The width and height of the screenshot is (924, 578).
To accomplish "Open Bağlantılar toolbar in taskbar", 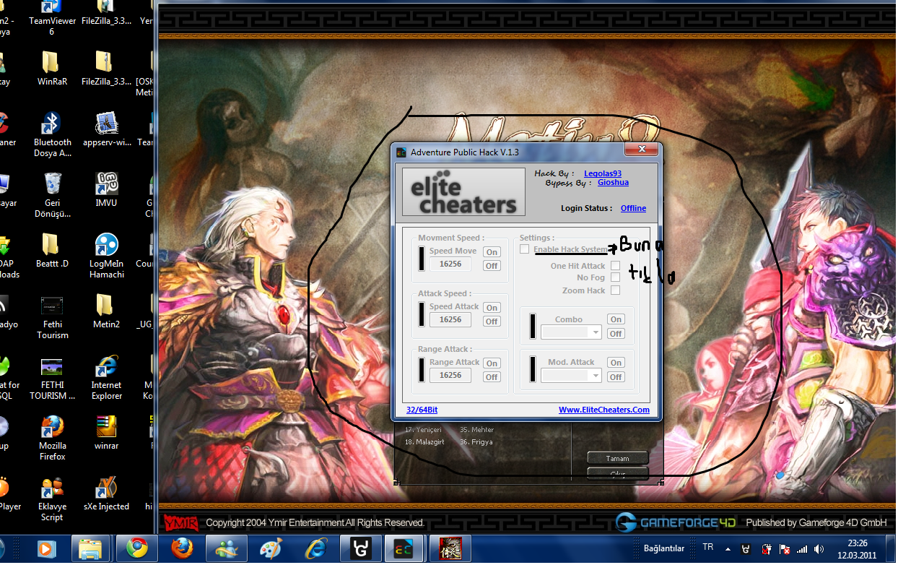I will tap(664, 549).
